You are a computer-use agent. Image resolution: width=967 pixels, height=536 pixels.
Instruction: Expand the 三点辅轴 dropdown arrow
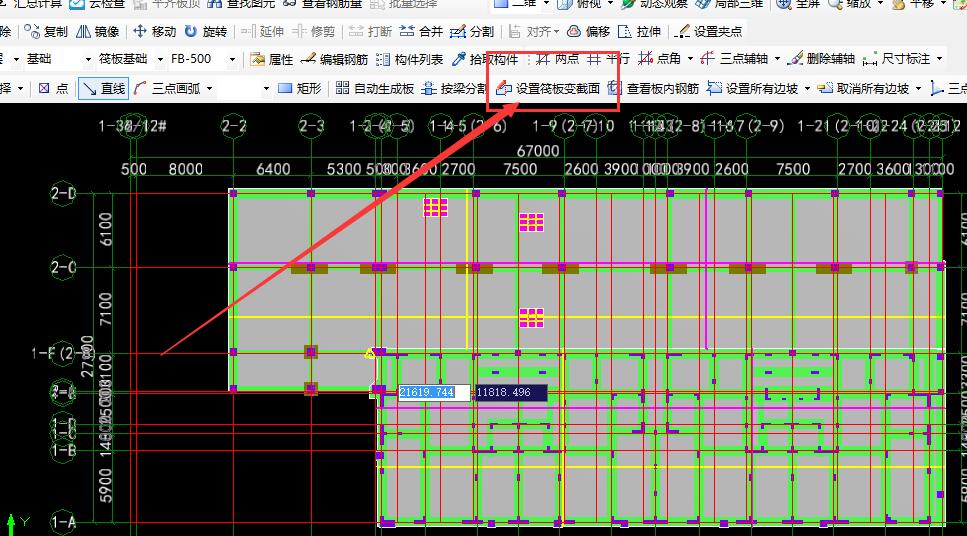pyautogui.click(x=777, y=59)
